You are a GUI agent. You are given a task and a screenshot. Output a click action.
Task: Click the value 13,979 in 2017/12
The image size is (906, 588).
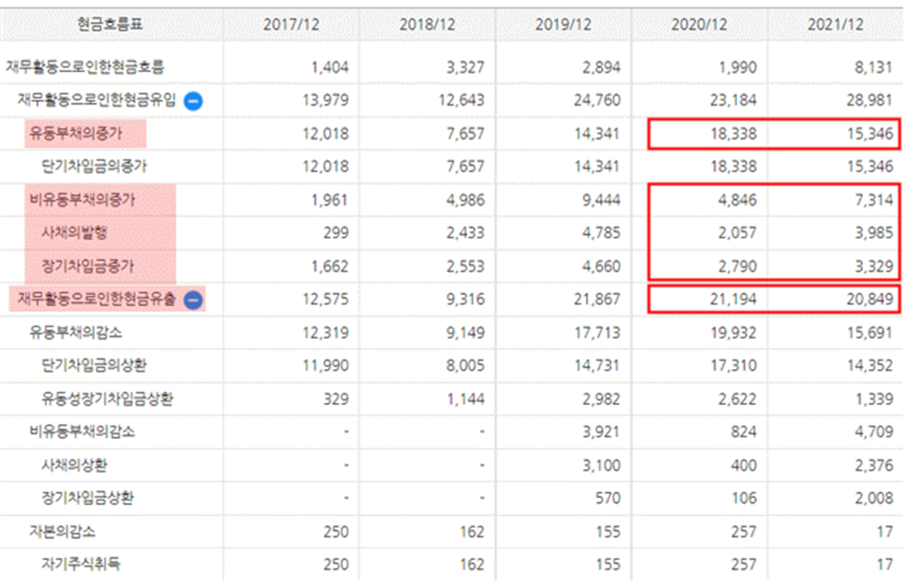tap(326, 100)
